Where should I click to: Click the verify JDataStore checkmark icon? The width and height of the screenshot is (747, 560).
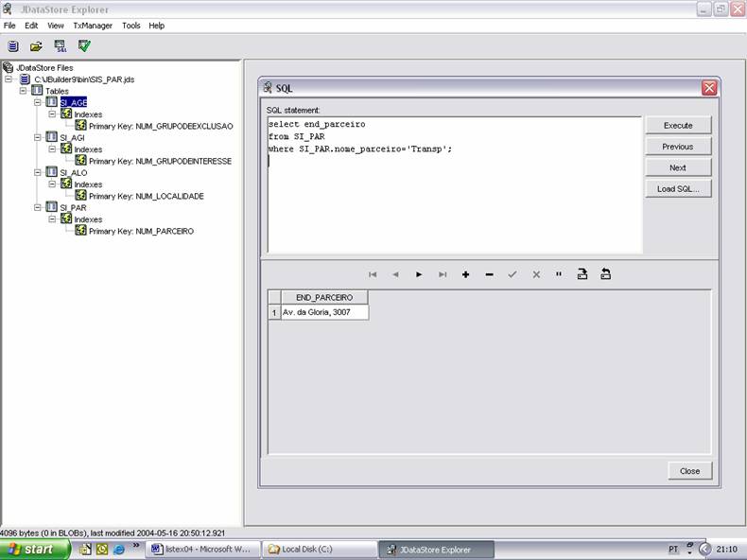click(84, 45)
